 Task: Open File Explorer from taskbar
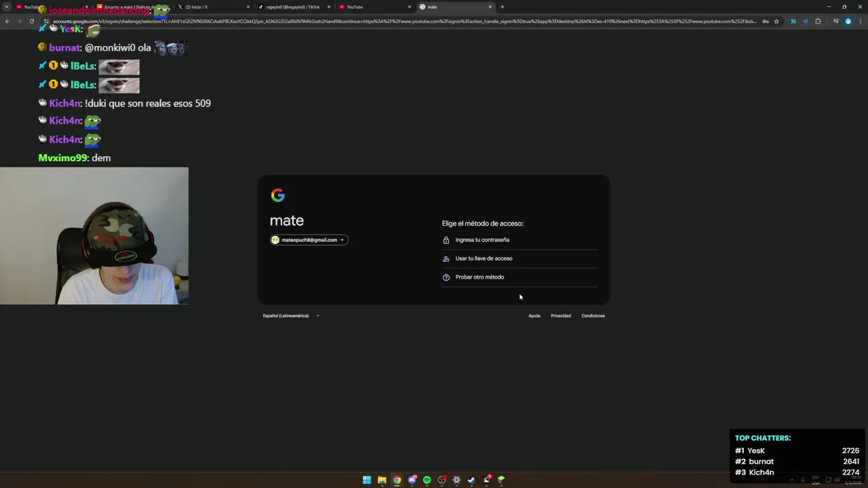[382, 480]
